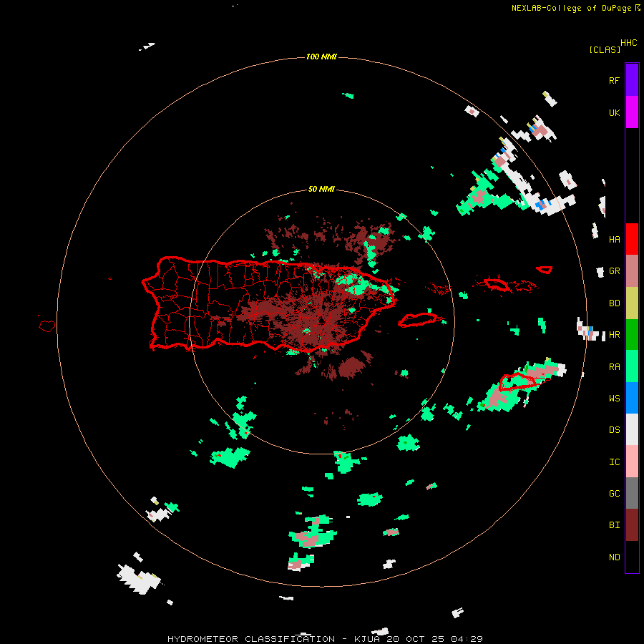Click the HYDROMETEOR CLASSIFICATION title text
The width and height of the screenshot is (644, 644).
[251, 639]
